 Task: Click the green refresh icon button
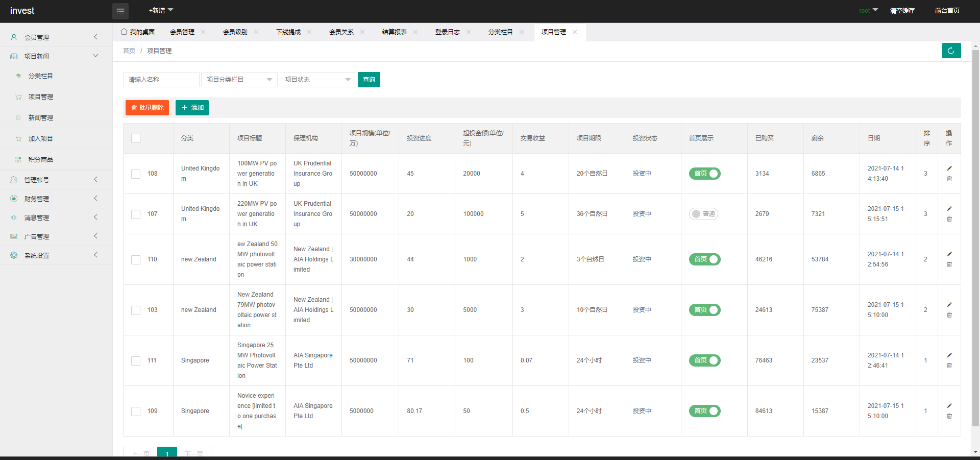tap(951, 51)
